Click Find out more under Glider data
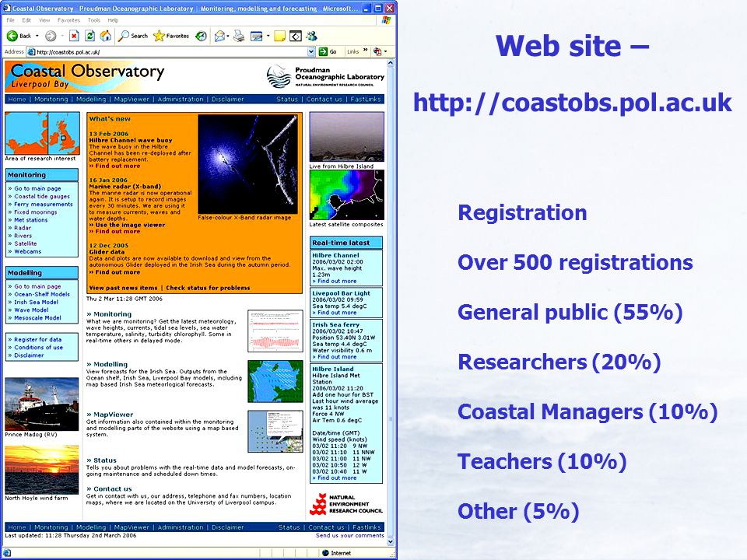747x560 pixels. pyautogui.click(x=117, y=272)
